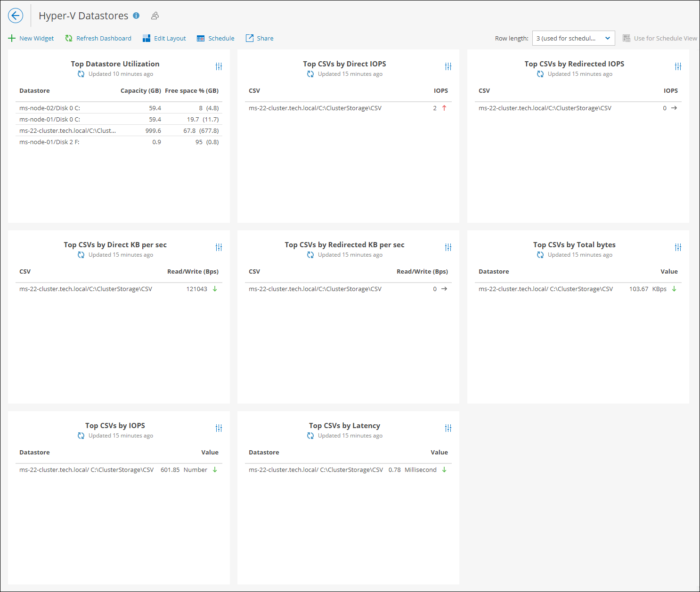Open the Row length dropdown

(573, 38)
